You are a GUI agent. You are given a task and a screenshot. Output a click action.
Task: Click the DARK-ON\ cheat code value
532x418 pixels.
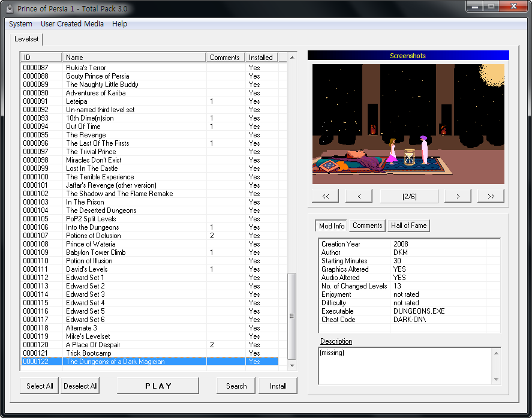pyautogui.click(x=410, y=320)
